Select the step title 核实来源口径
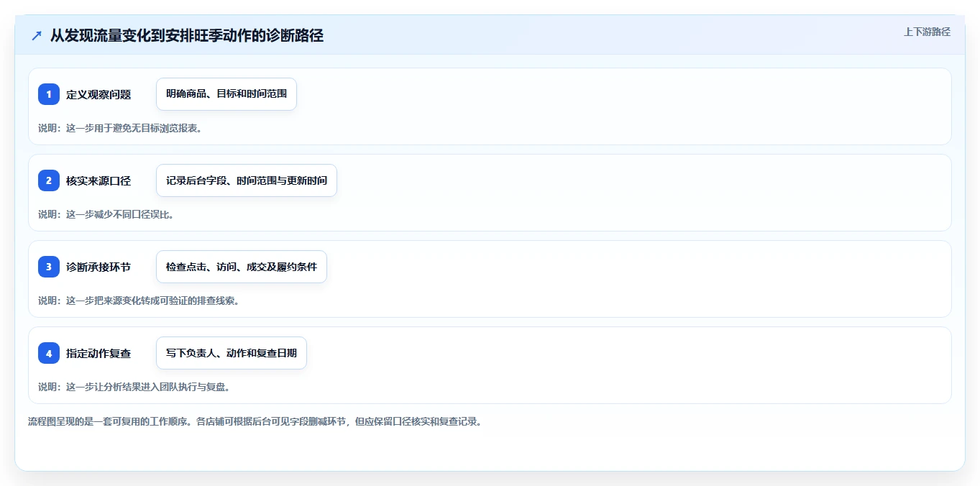The image size is (980, 486). 99,180
